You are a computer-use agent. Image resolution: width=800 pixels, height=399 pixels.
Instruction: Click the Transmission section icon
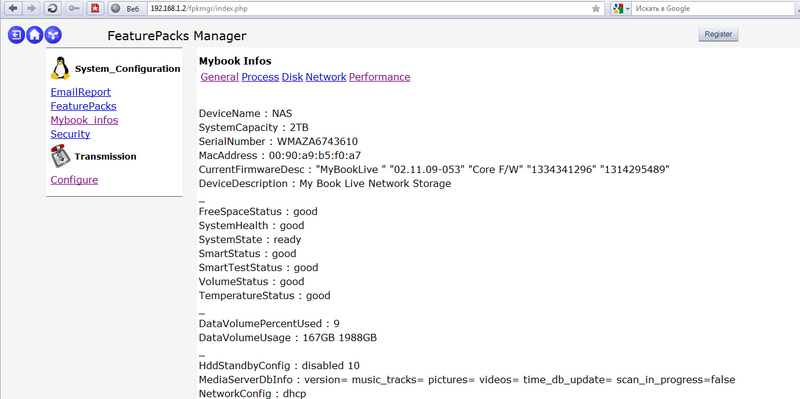tap(60, 156)
